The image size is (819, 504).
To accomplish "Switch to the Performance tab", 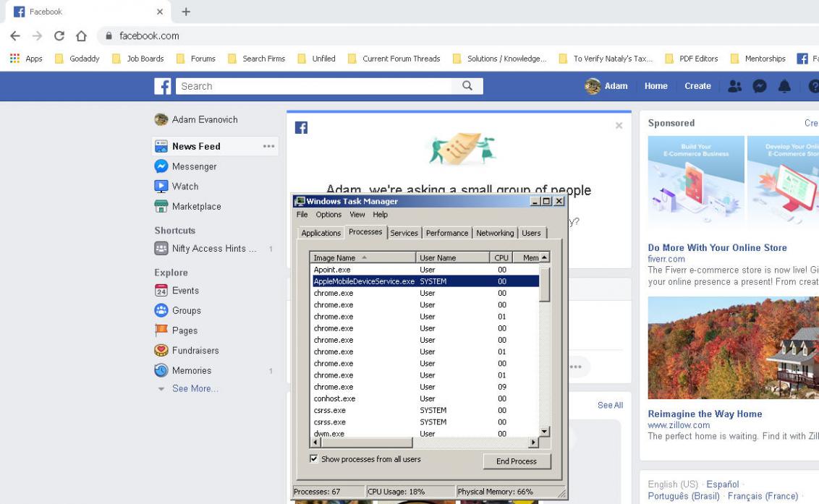I will [x=446, y=233].
